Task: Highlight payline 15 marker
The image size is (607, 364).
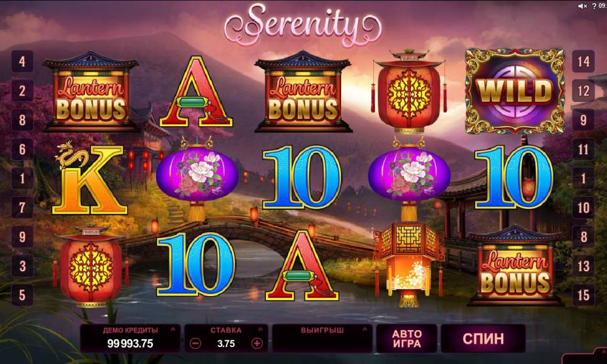Action: point(583,295)
